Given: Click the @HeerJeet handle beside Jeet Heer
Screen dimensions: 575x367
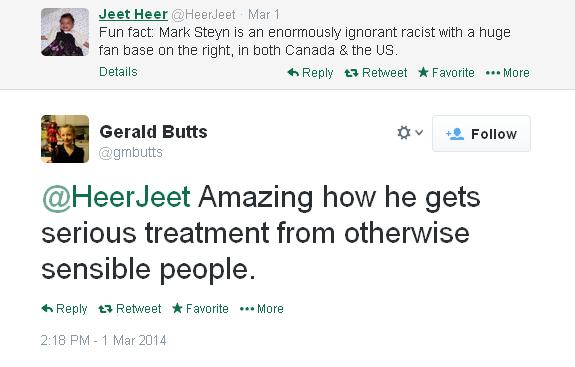Looking at the screenshot, I should pyautogui.click(x=203, y=15).
